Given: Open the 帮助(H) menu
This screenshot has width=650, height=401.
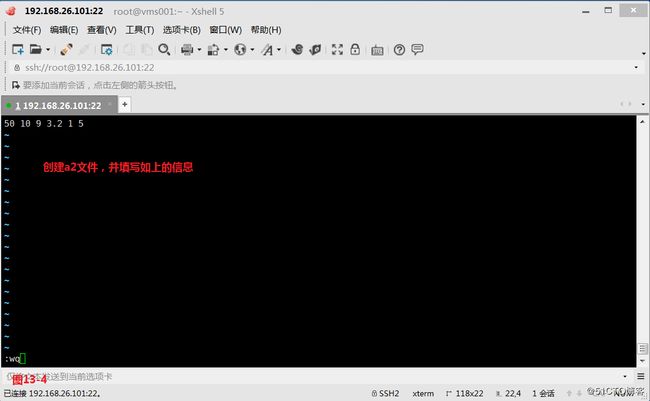Looking at the screenshot, I should pyautogui.click(x=266, y=30).
